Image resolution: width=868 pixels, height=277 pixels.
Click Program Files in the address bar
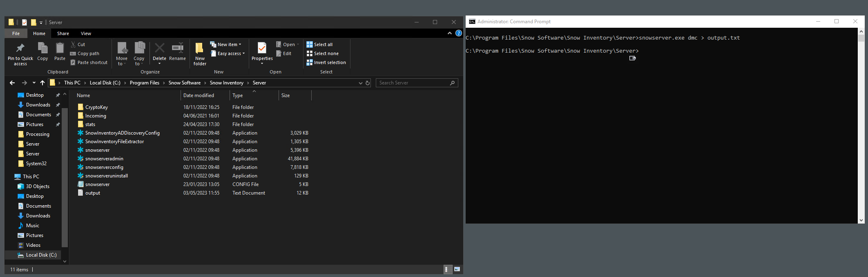tap(145, 83)
